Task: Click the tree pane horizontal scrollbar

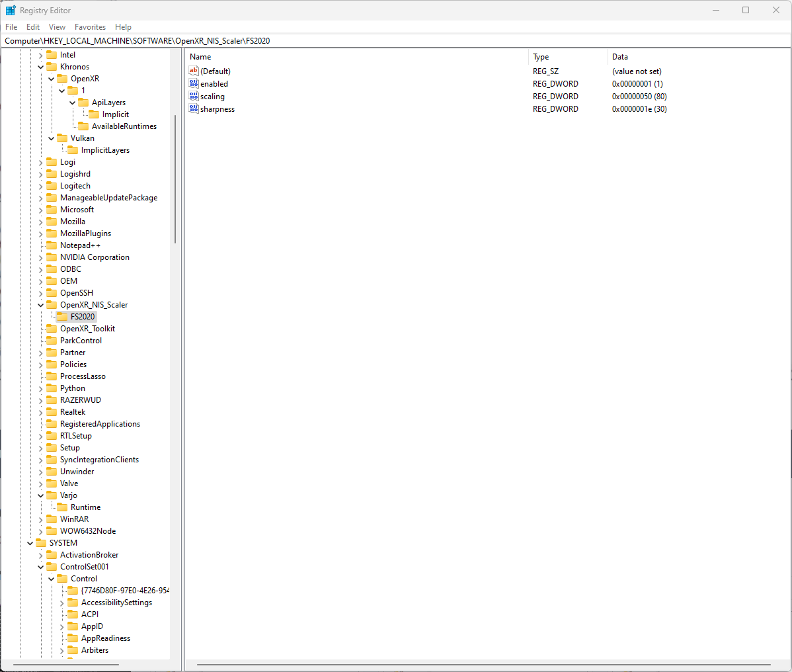Action: click(66, 665)
